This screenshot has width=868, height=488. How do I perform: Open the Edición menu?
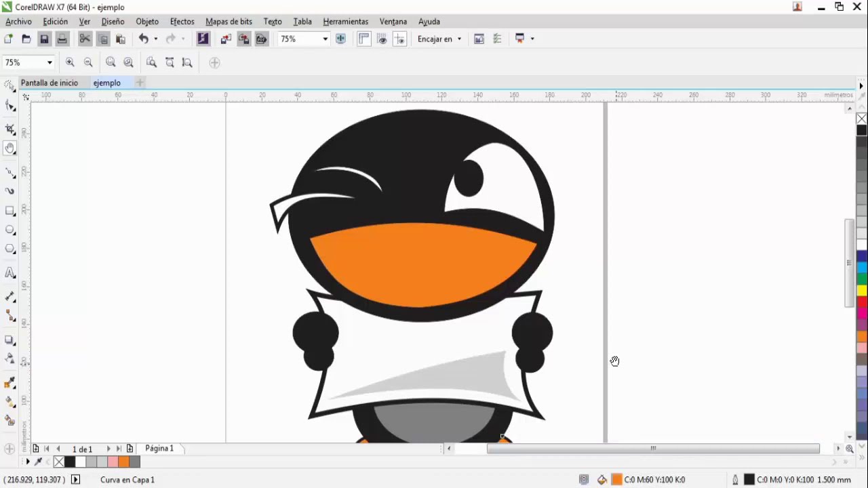pyautogui.click(x=55, y=22)
